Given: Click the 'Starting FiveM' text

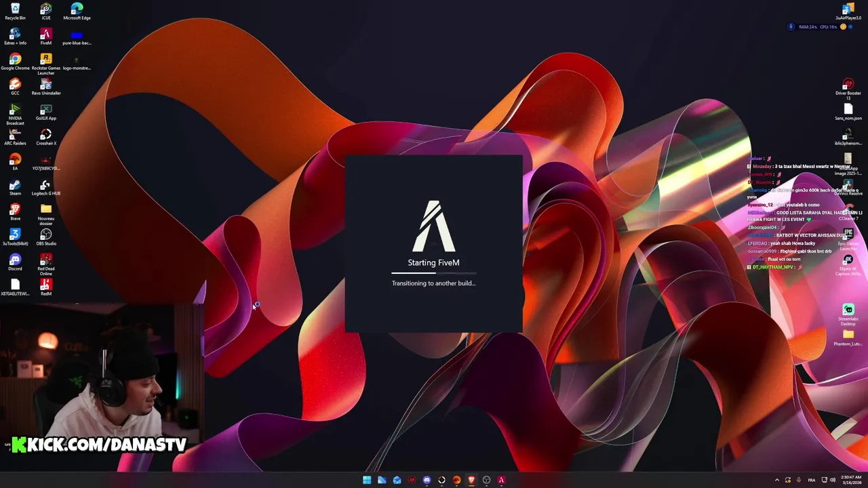Looking at the screenshot, I should (x=434, y=262).
